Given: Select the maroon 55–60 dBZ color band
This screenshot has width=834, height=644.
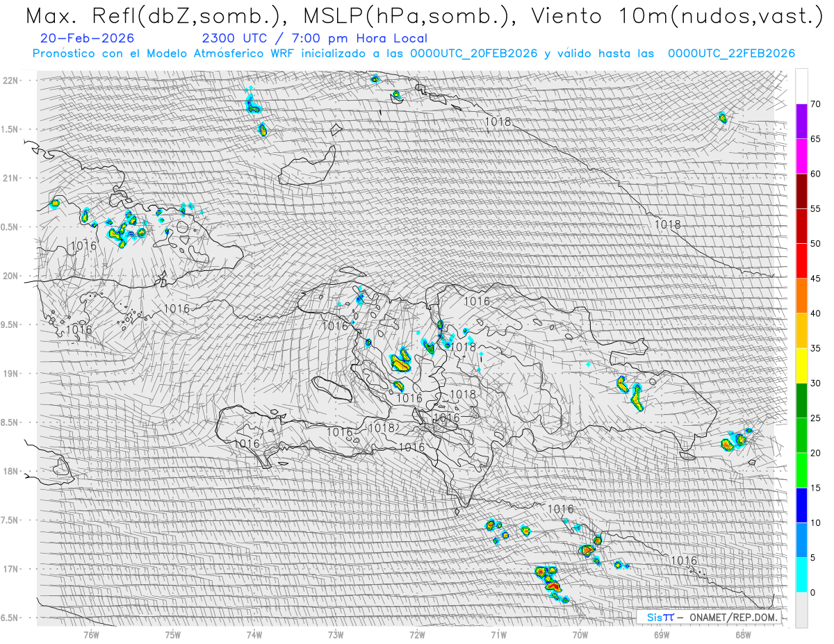Looking at the screenshot, I should point(801,191).
